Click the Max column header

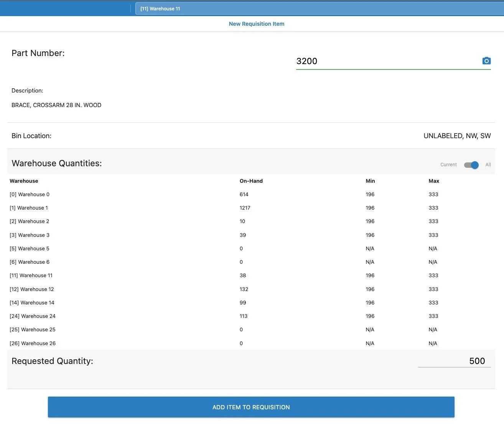pyautogui.click(x=434, y=181)
